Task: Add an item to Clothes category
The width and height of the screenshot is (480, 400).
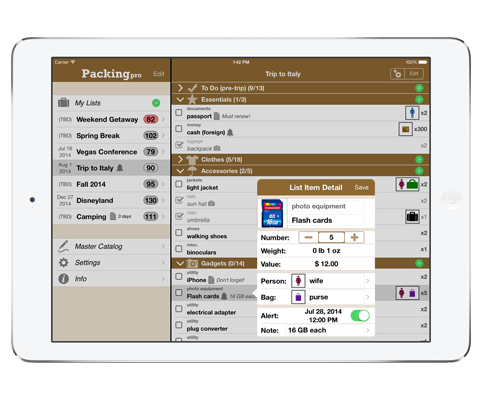Action: pyautogui.click(x=419, y=159)
